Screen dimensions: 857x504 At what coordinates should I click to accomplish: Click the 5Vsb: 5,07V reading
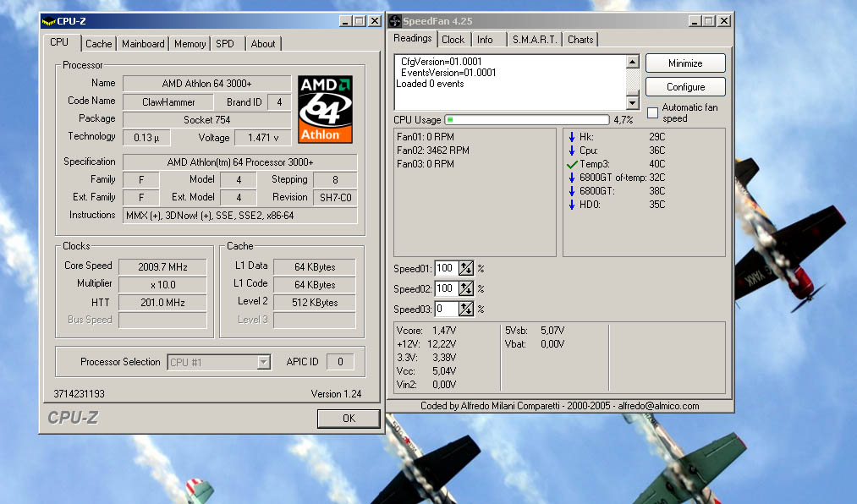(x=535, y=331)
